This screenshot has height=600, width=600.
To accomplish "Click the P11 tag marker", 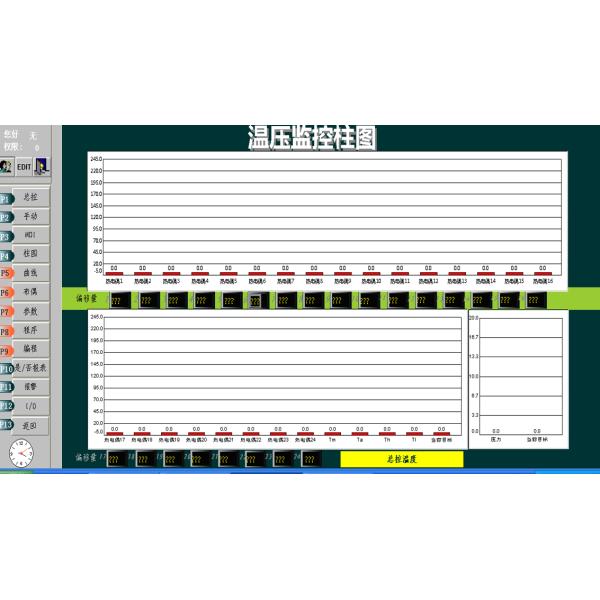I will pyautogui.click(x=6, y=386).
